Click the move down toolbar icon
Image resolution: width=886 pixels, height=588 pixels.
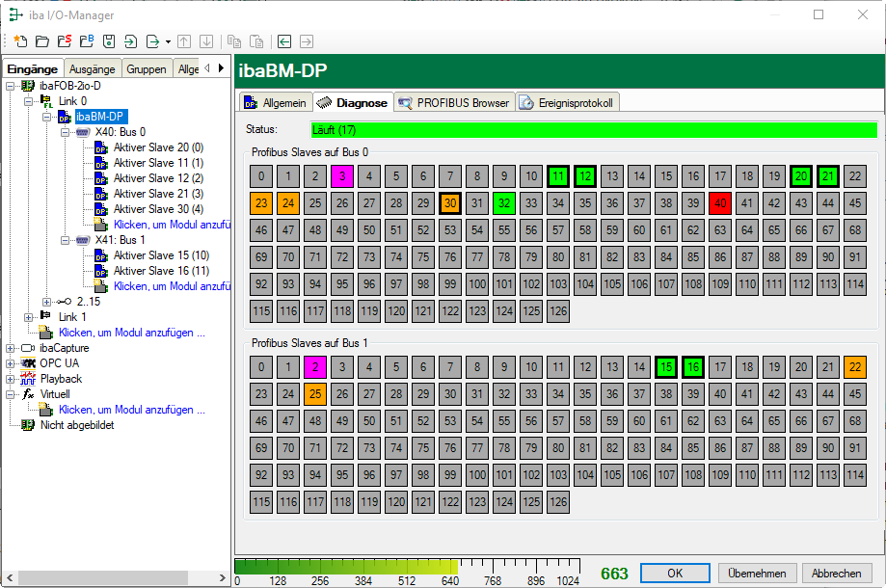[206, 41]
